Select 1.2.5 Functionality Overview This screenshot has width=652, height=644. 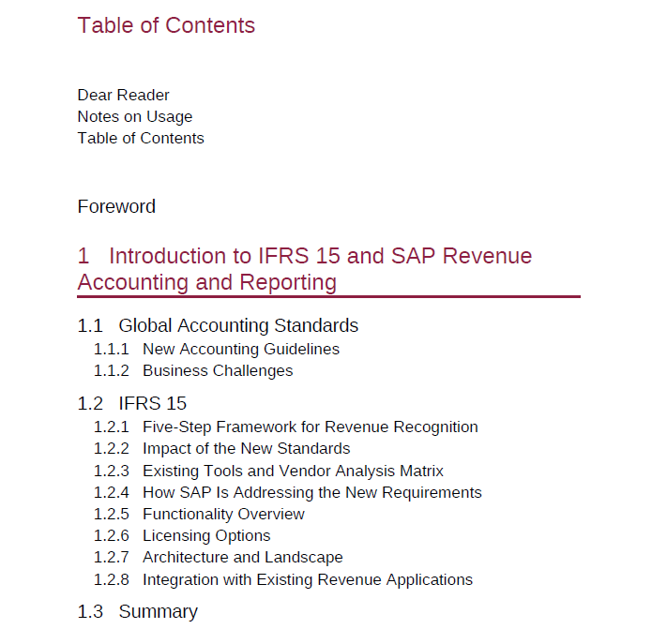click(x=199, y=514)
